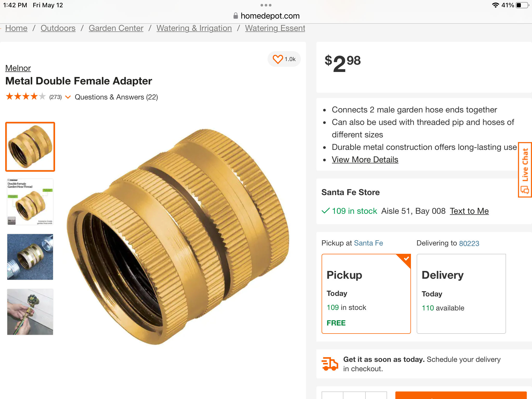Viewport: 532px width, 399px height.
Task: Go to Watering & Irrigation breadcrumb
Action: [194, 28]
